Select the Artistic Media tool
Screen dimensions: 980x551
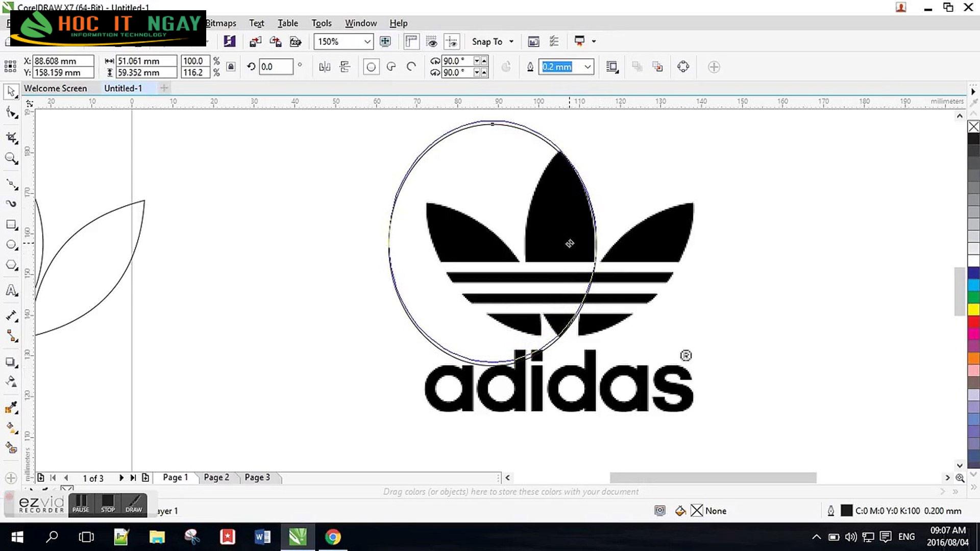pos(11,204)
